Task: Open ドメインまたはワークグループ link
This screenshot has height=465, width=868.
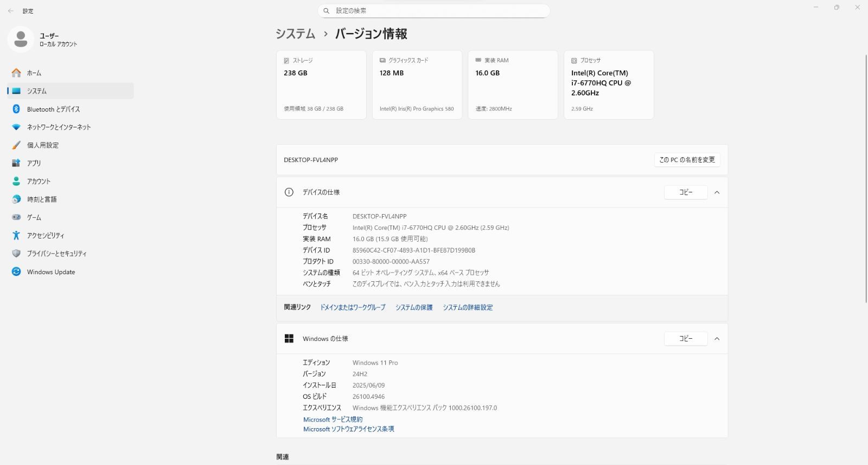Action: point(353,307)
